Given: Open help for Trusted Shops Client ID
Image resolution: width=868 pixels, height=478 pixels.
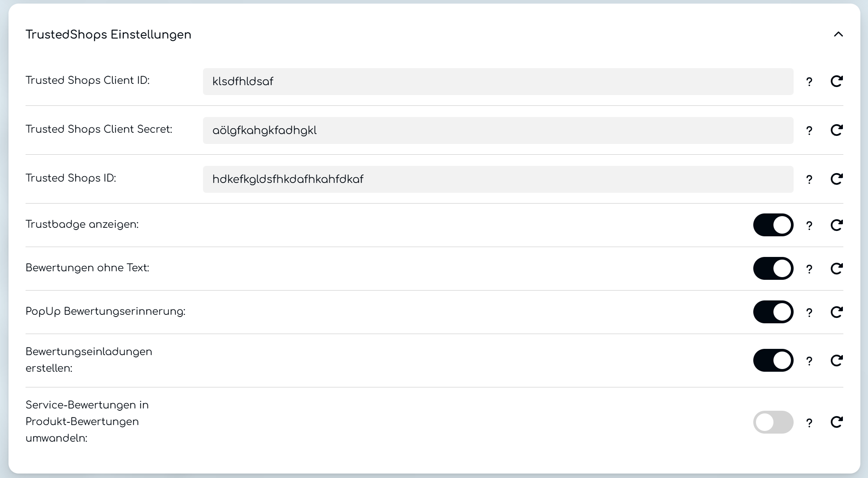Looking at the screenshot, I should pyautogui.click(x=809, y=82).
